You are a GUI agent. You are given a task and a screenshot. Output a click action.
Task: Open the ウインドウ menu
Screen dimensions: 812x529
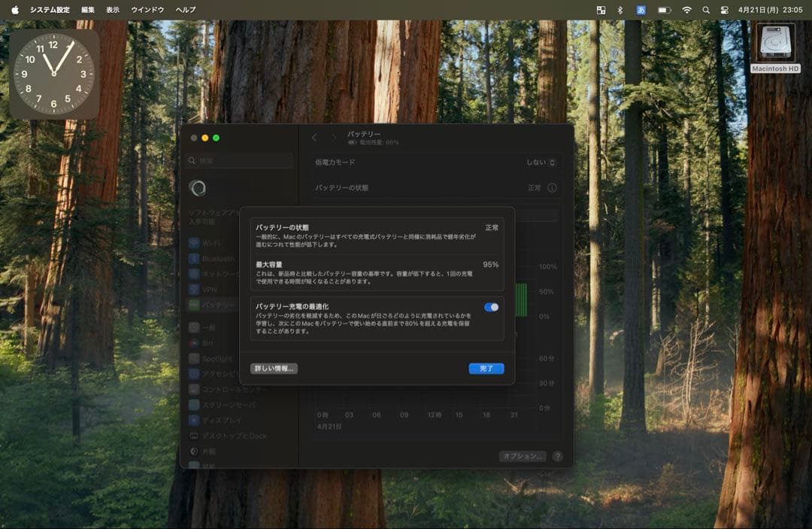tap(147, 10)
